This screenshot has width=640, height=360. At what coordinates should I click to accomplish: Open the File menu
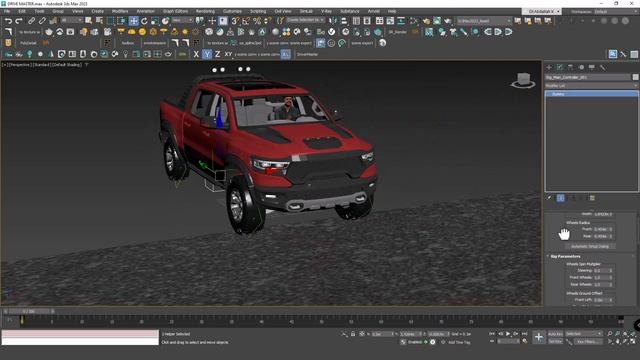point(7,11)
